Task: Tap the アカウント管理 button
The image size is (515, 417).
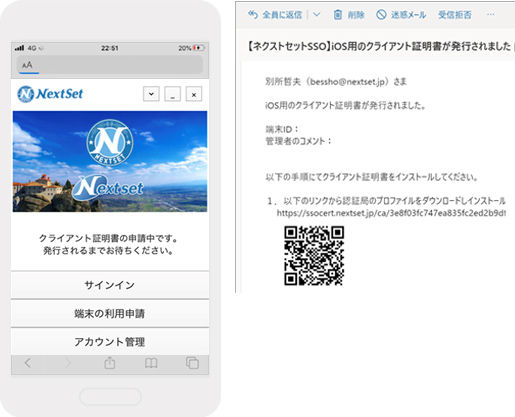Action: 110,341
